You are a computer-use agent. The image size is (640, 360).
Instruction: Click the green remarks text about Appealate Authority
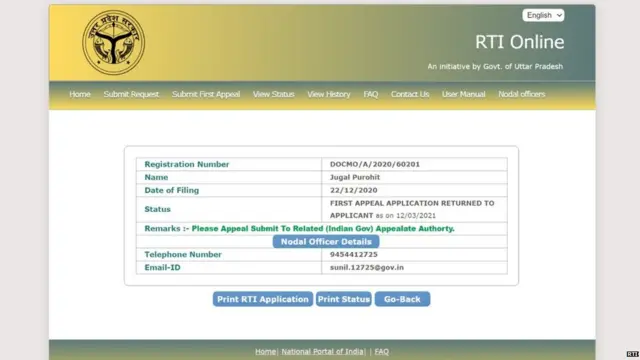[323, 229]
